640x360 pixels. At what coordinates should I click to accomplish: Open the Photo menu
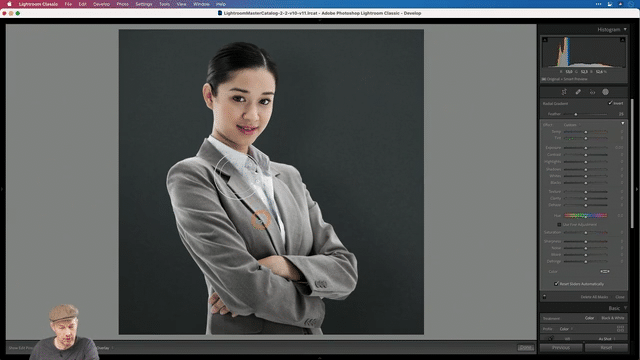[122, 4]
